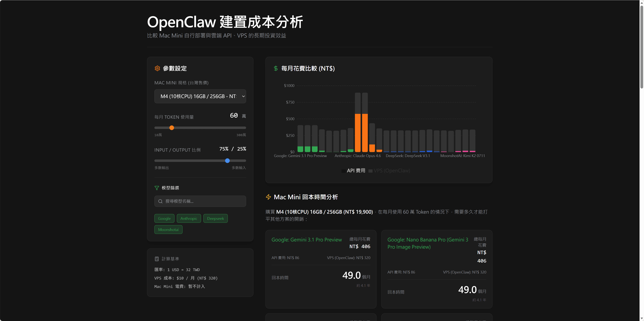Adjust the 每月 TOKEN 使用量 slider handle
The width and height of the screenshot is (644, 321).
pyautogui.click(x=172, y=128)
